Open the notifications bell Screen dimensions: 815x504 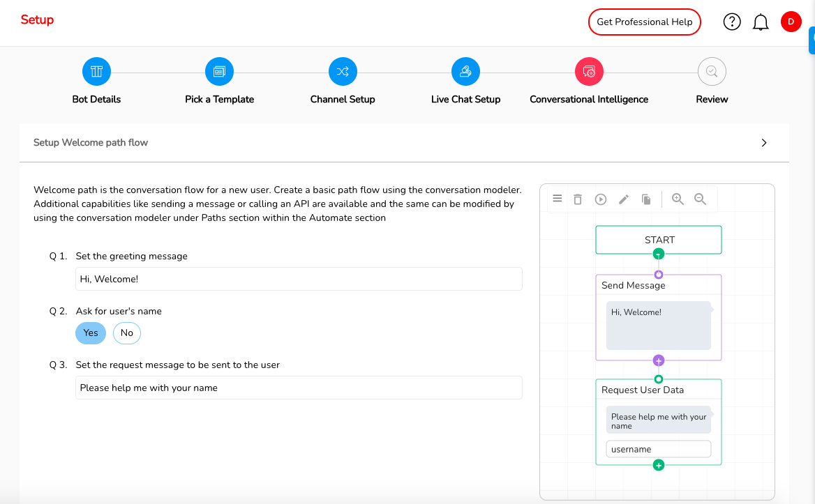761,22
